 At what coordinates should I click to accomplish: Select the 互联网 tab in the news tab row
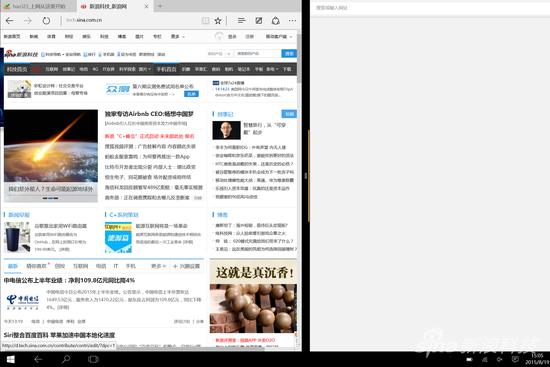pos(80,266)
